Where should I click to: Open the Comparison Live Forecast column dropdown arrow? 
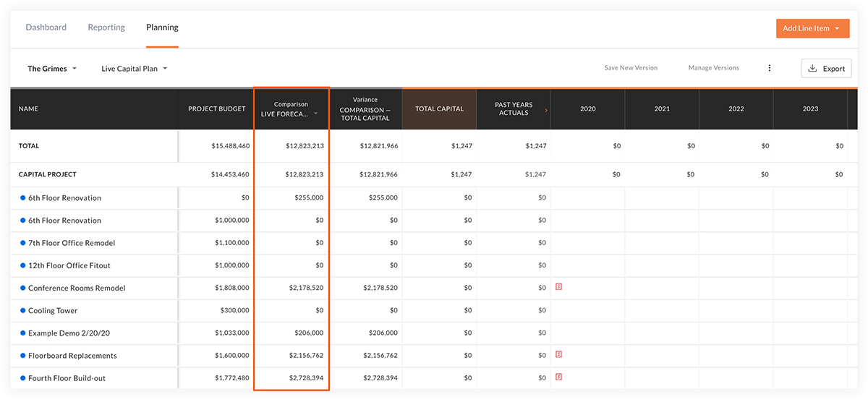point(315,114)
